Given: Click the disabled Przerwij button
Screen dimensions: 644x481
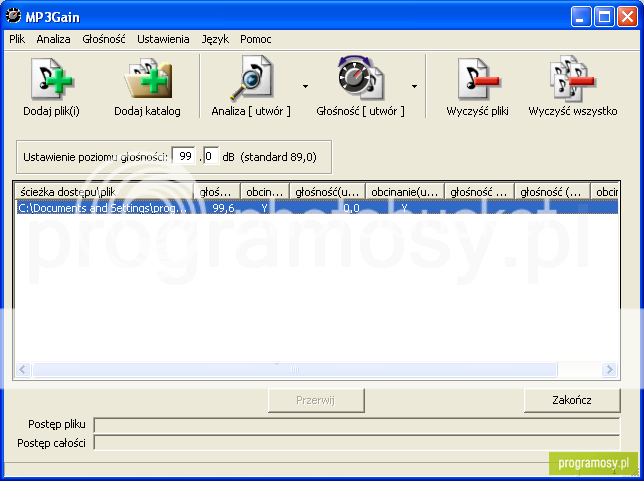Looking at the screenshot, I should (x=316, y=400).
